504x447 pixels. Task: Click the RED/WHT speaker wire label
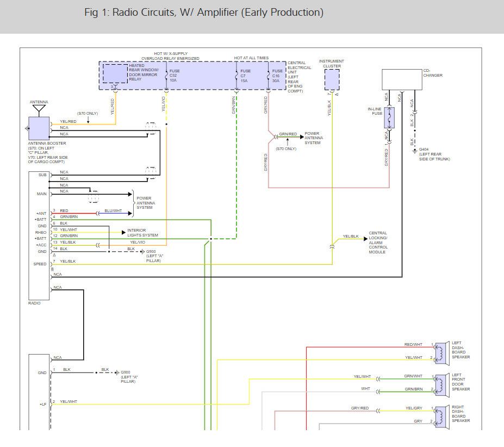click(x=413, y=344)
